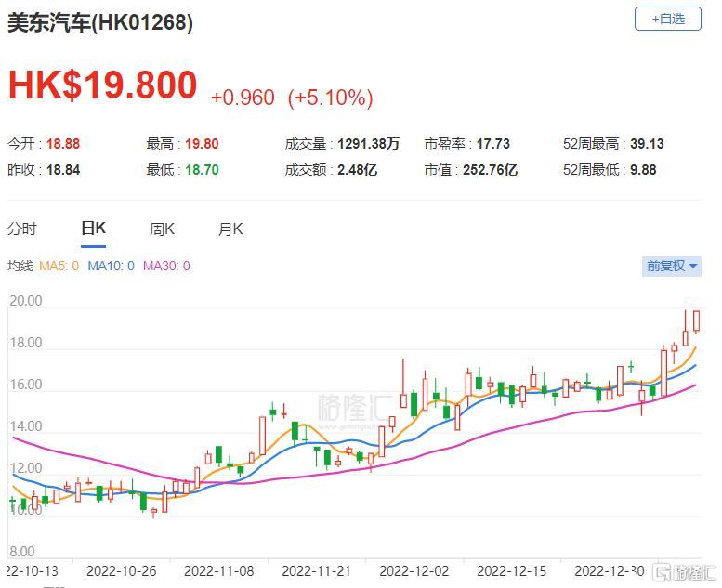Image resolution: width=722 pixels, height=588 pixels.
Task: Click the 2022-11-21 date axis label
Action: (316, 571)
